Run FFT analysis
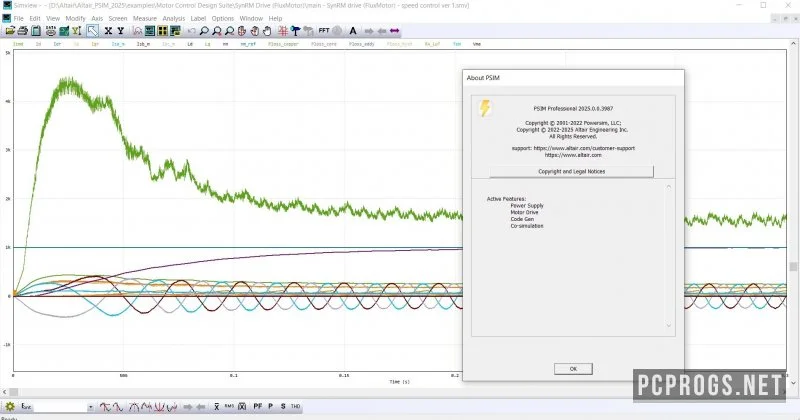 (x=324, y=31)
